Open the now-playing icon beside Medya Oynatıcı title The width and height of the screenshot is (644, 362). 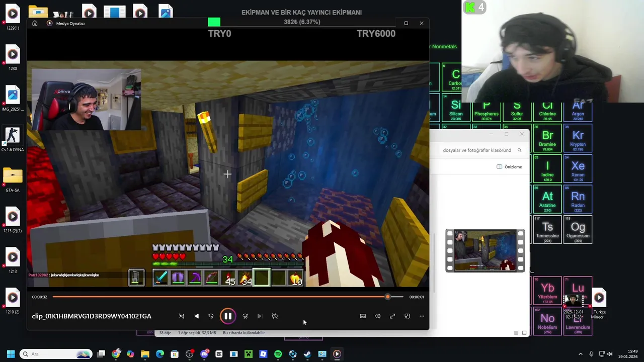[49, 23]
